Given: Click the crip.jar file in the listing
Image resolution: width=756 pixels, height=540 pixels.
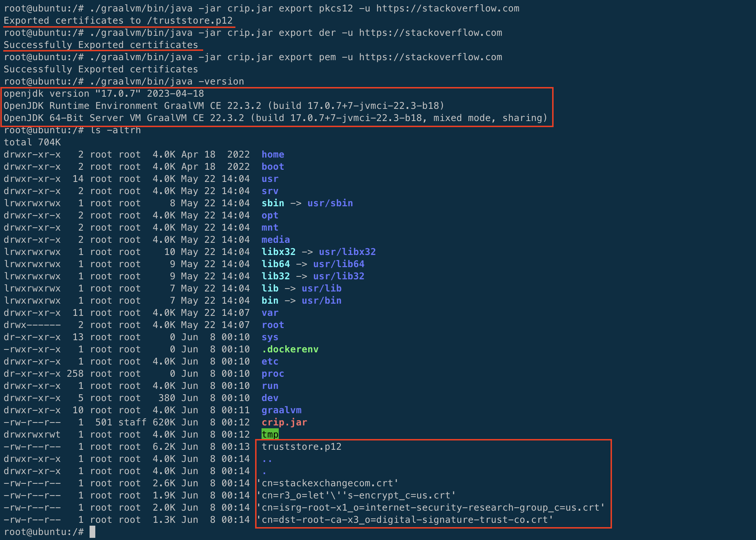Looking at the screenshot, I should pyautogui.click(x=284, y=422).
